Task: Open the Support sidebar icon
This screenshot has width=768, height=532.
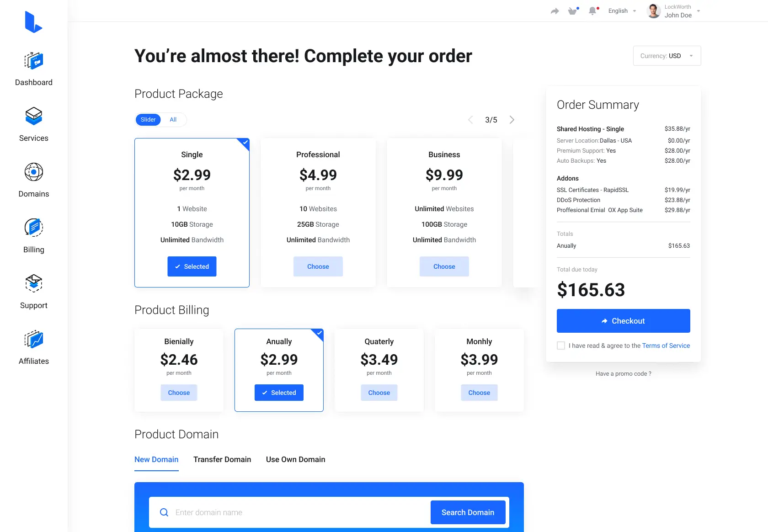Action: click(x=34, y=283)
